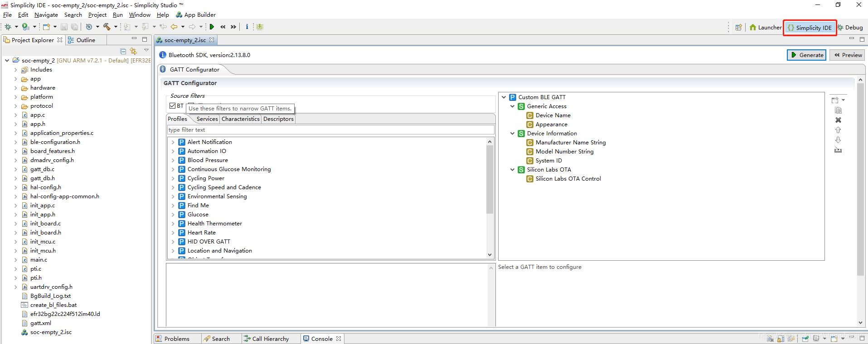Click the Clear Console icon
The height and width of the screenshot is (344, 868).
click(x=770, y=339)
